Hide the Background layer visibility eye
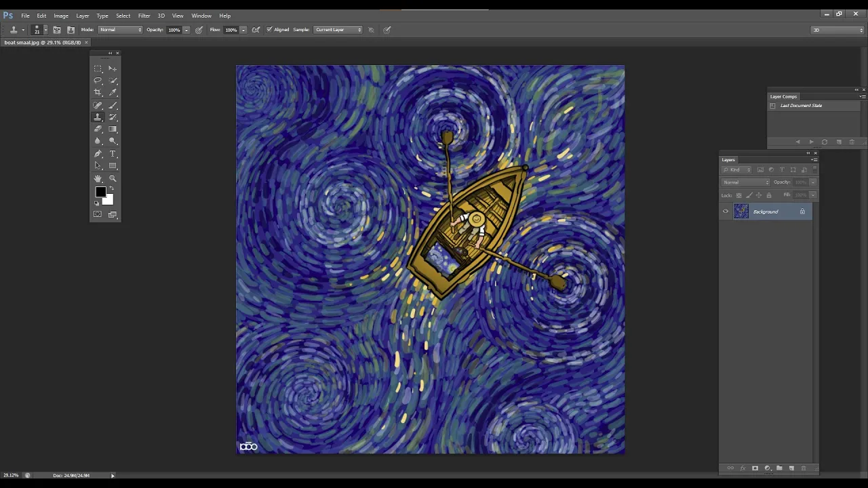 tap(726, 211)
